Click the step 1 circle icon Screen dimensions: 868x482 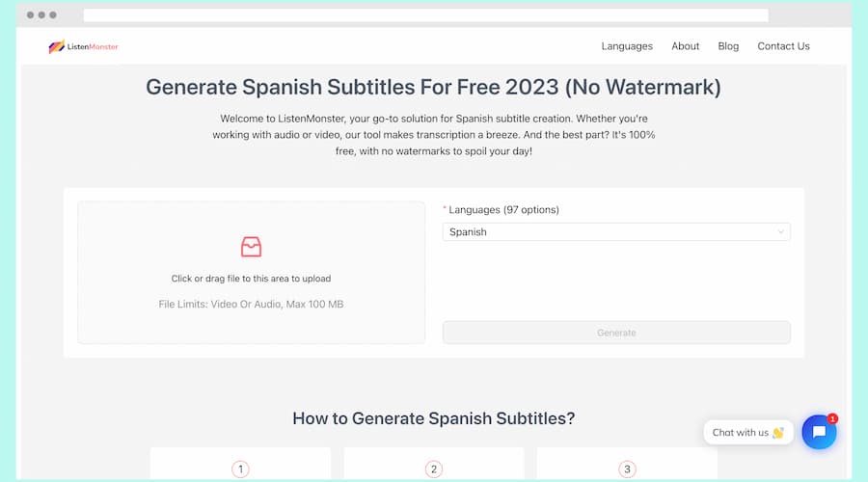[x=240, y=469]
